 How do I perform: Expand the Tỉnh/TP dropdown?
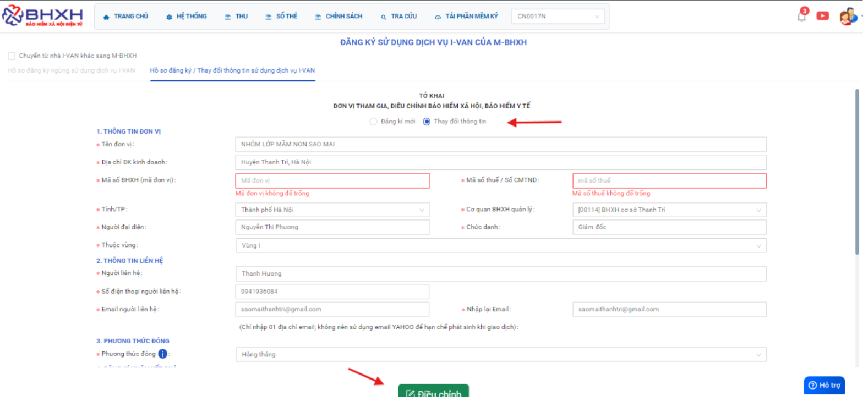click(332, 210)
